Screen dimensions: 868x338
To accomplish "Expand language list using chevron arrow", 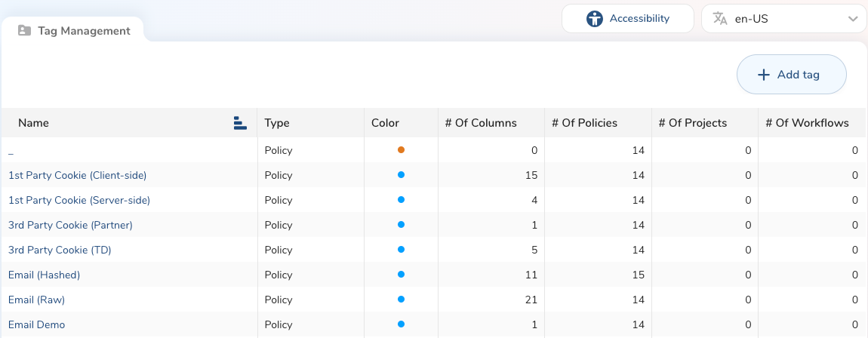I will click(853, 19).
